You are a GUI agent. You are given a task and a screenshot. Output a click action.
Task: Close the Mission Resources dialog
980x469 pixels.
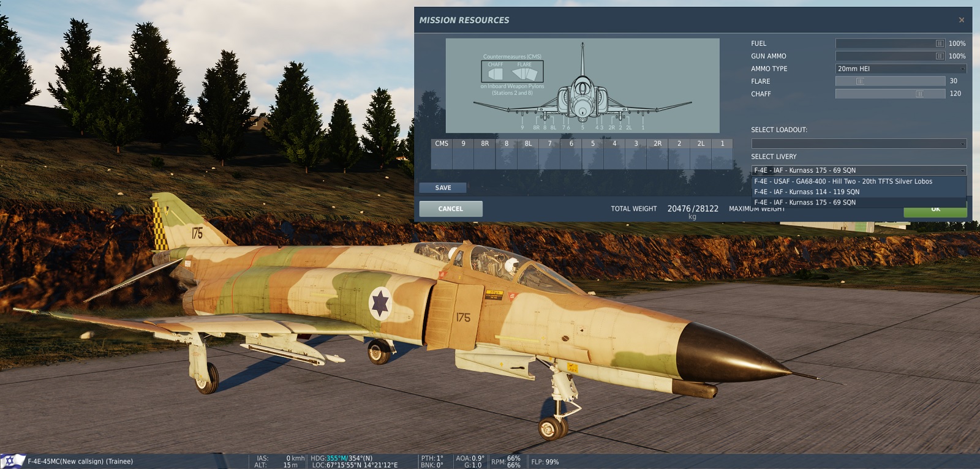[x=961, y=20]
